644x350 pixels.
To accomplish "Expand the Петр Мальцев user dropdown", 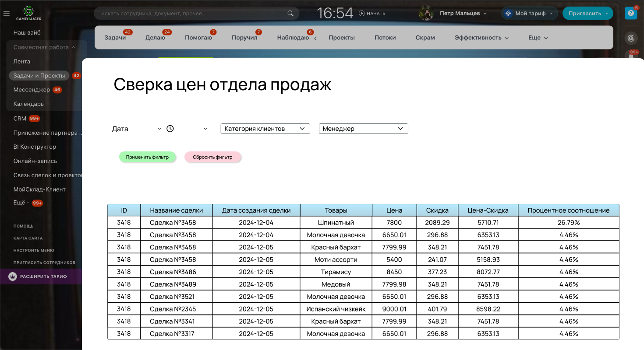I will point(485,14).
